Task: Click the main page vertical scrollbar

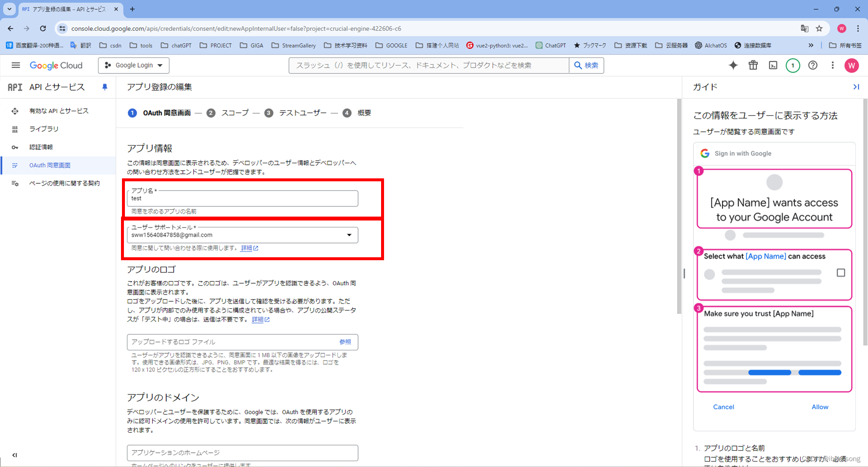Action: [x=679, y=206]
